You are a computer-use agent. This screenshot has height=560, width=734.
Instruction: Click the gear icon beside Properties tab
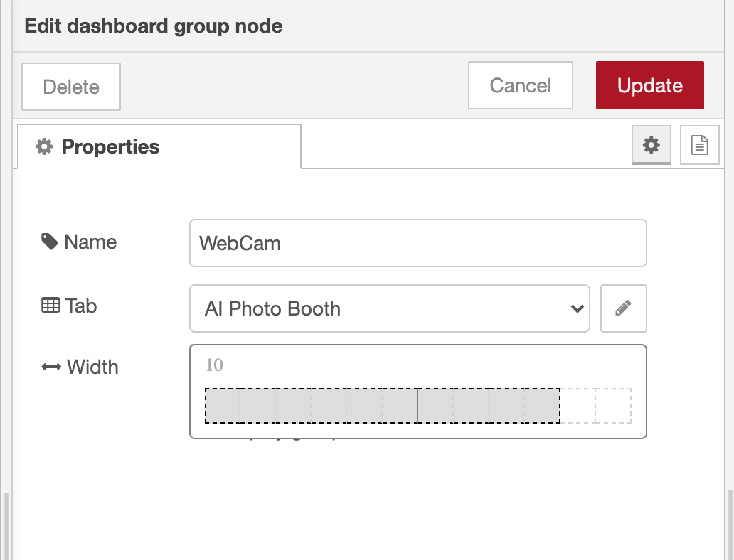[x=651, y=145]
